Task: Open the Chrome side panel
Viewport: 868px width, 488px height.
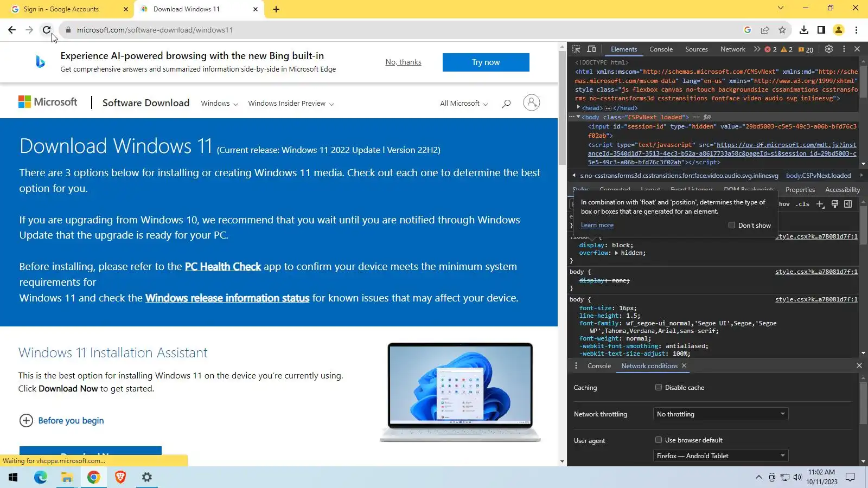Action: click(x=821, y=30)
